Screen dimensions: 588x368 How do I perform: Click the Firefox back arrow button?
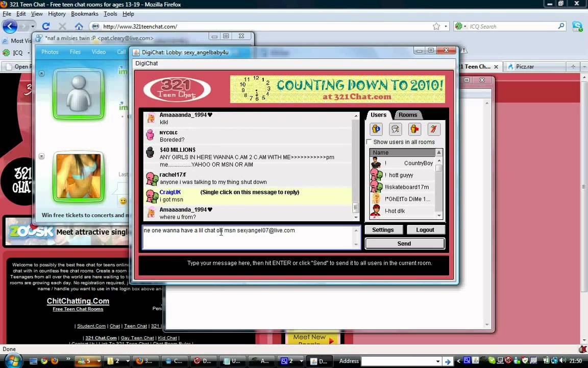10,26
